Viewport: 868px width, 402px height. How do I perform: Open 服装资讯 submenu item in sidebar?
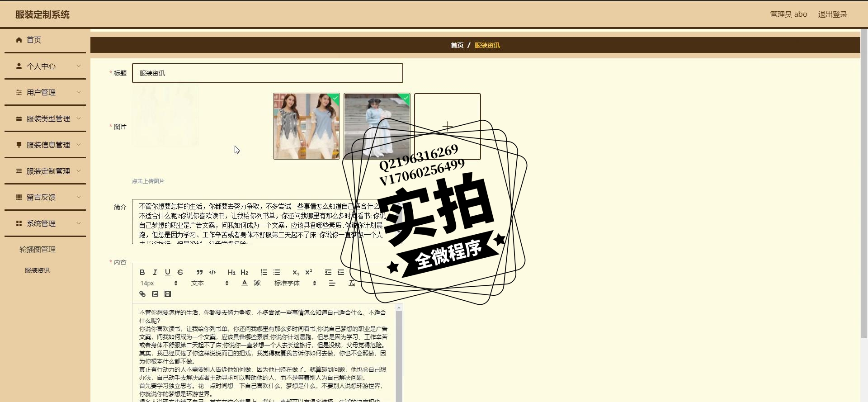[38, 270]
